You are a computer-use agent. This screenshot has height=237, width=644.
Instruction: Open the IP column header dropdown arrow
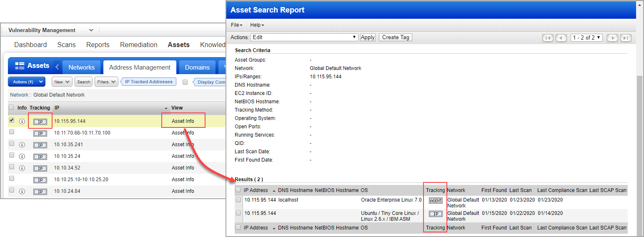166,108
